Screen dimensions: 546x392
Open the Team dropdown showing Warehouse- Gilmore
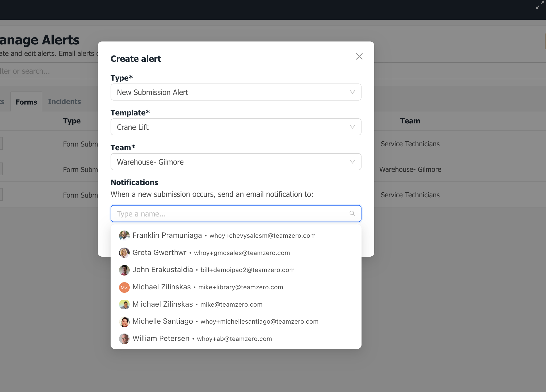point(236,162)
